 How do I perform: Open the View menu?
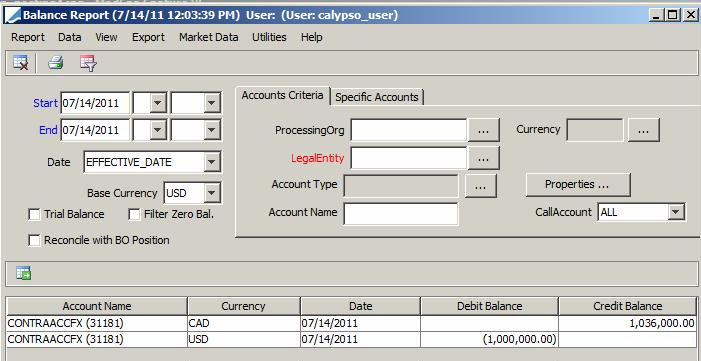[x=106, y=37]
